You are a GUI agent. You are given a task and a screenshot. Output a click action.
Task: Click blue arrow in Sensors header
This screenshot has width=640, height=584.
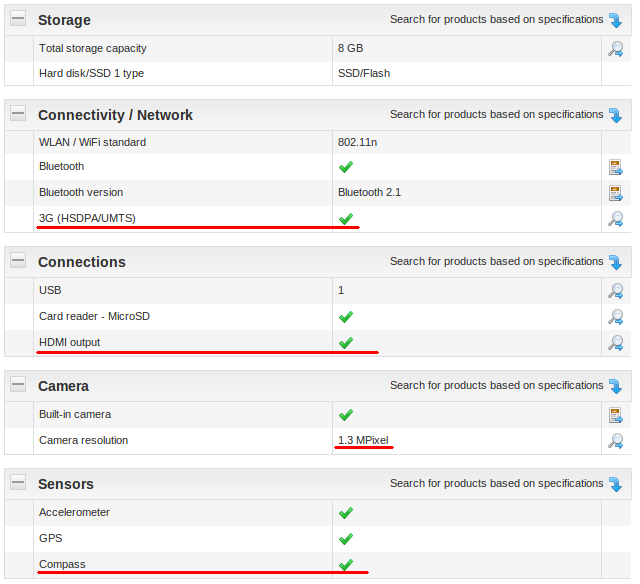pos(615,484)
